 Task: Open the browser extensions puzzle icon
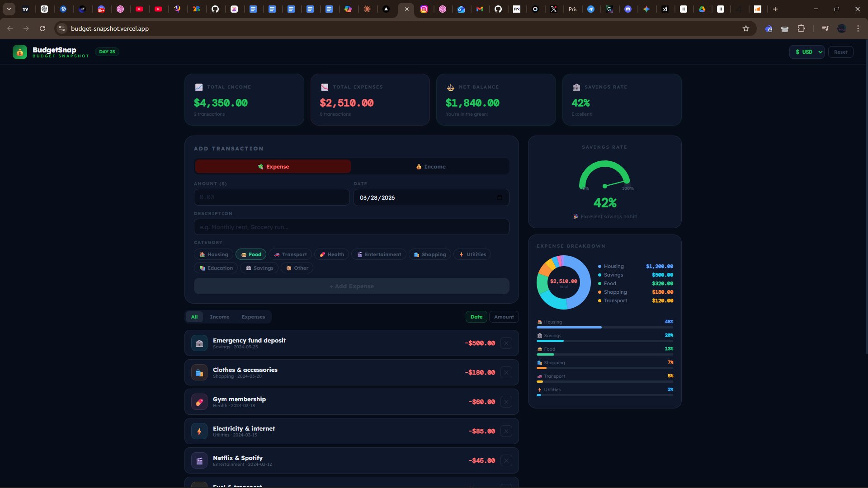(x=801, y=28)
